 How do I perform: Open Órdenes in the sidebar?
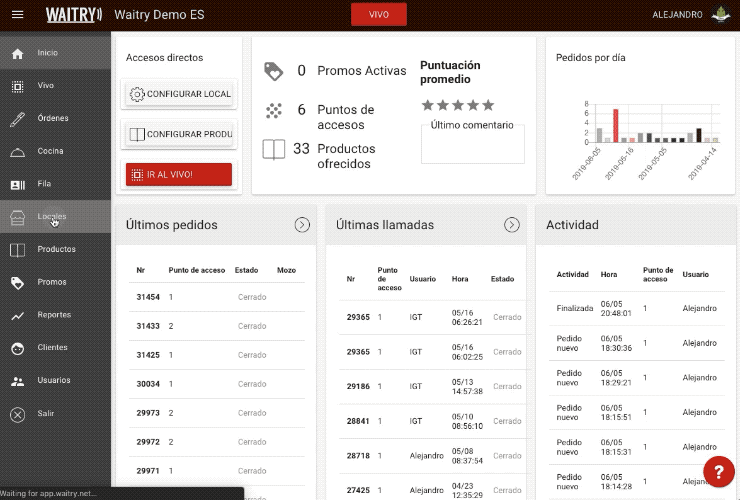tap(55, 118)
